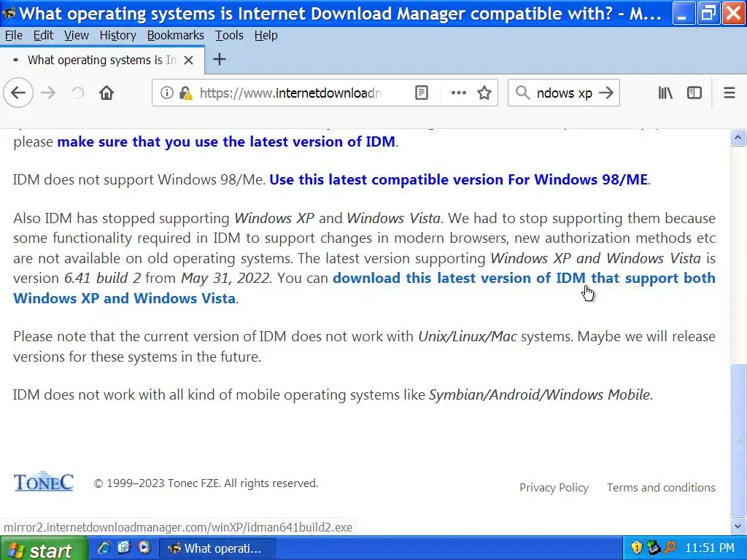Open the Tools menu
Viewport: 747px width, 560px height.
click(229, 35)
